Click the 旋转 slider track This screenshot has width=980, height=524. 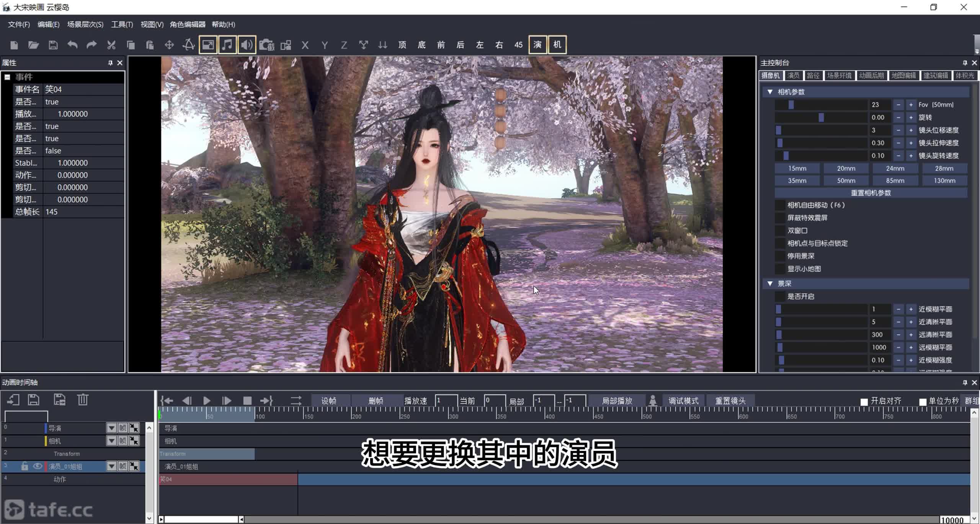tap(821, 117)
